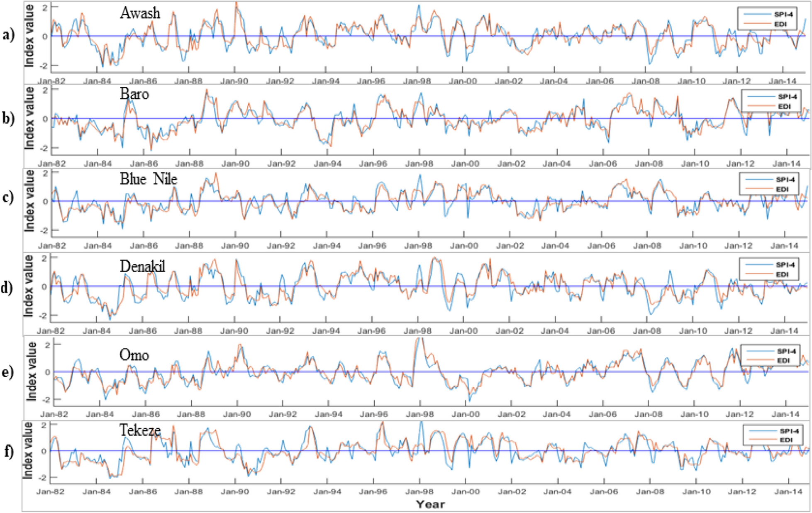
Task: Click 'Jan-02' tick under the Blue Nile plot
Action: click(x=510, y=246)
